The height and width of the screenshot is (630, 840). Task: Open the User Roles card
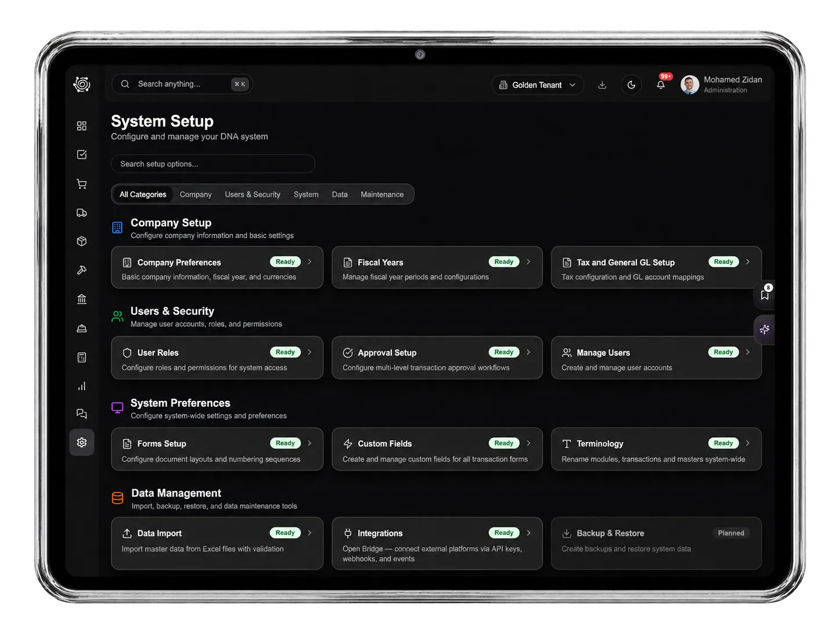click(x=217, y=358)
